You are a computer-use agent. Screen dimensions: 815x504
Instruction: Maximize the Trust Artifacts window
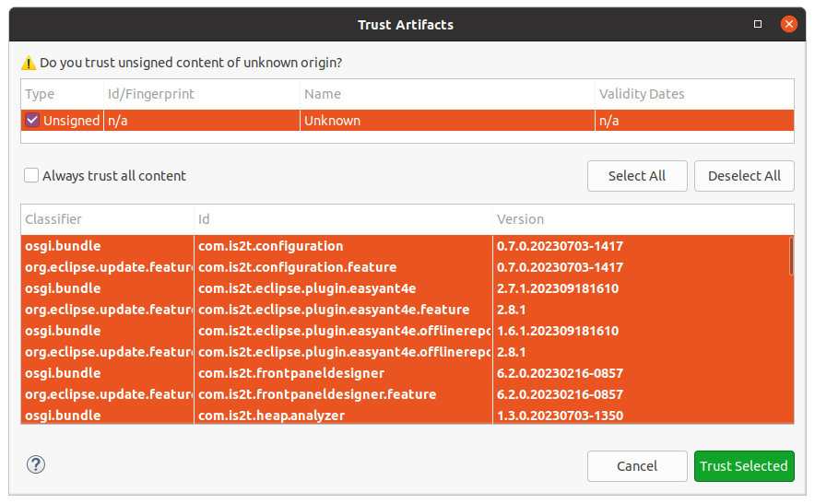coord(758,24)
